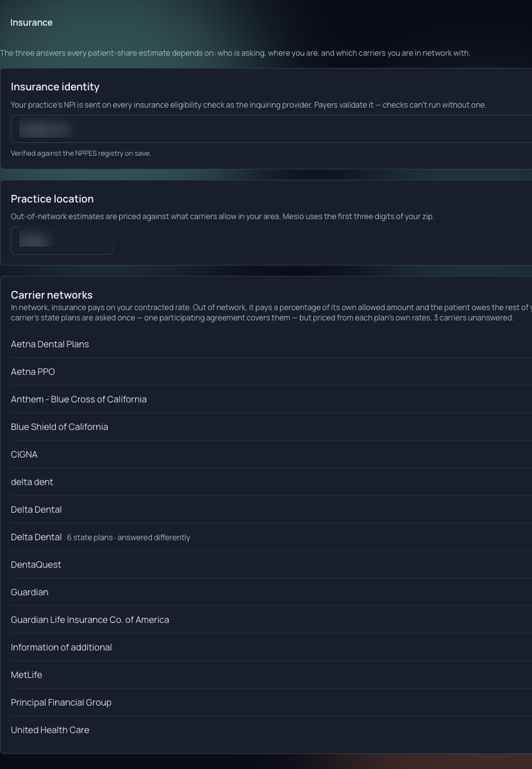Image resolution: width=532 pixels, height=769 pixels.
Task: Click the zip code field under Practice location
Action: click(62, 241)
